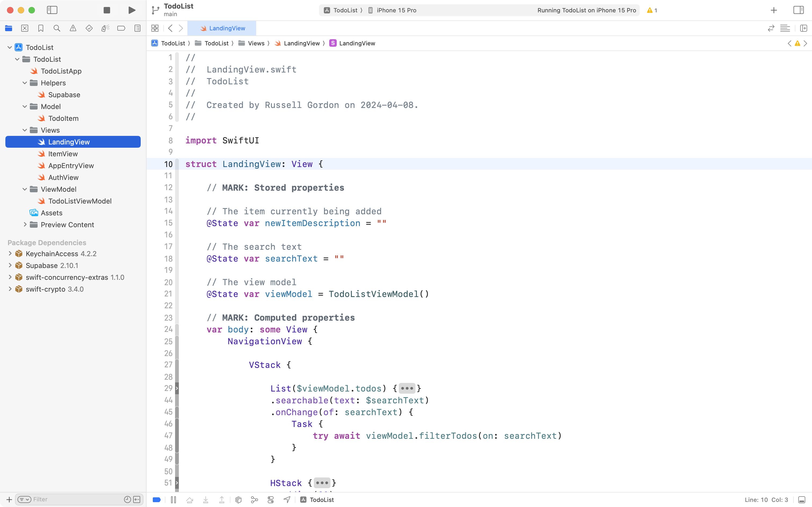The image size is (812, 507).
Task: Open the Report navigator list icon
Action: point(137,28)
